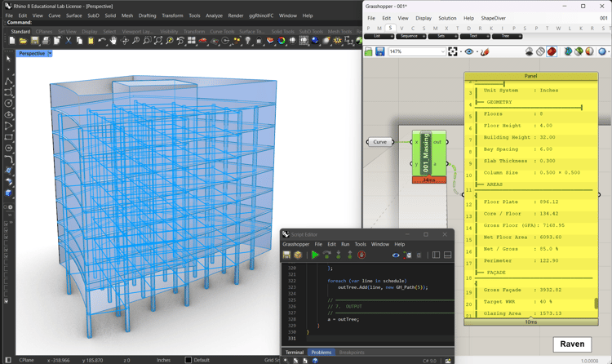The image size is (612, 364).
Task: Click the Save icon in Script Editor
Action: pos(286,255)
